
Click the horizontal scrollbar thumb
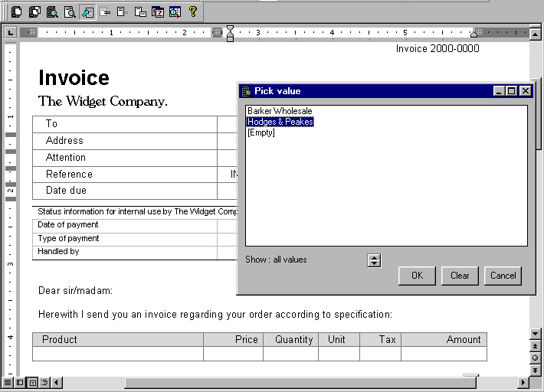point(300,383)
